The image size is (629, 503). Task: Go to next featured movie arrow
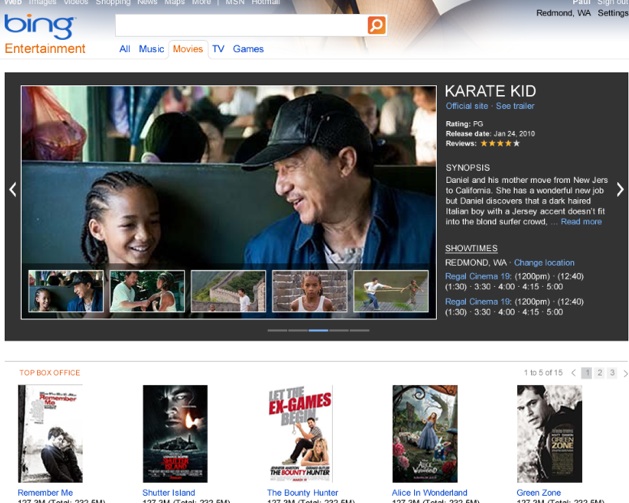point(620,189)
